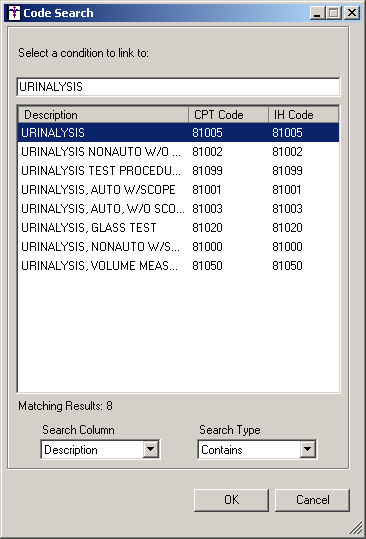Select URINALYSIS, VOLUME MEAS... row
This screenshot has width=366, height=539.
click(x=178, y=266)
